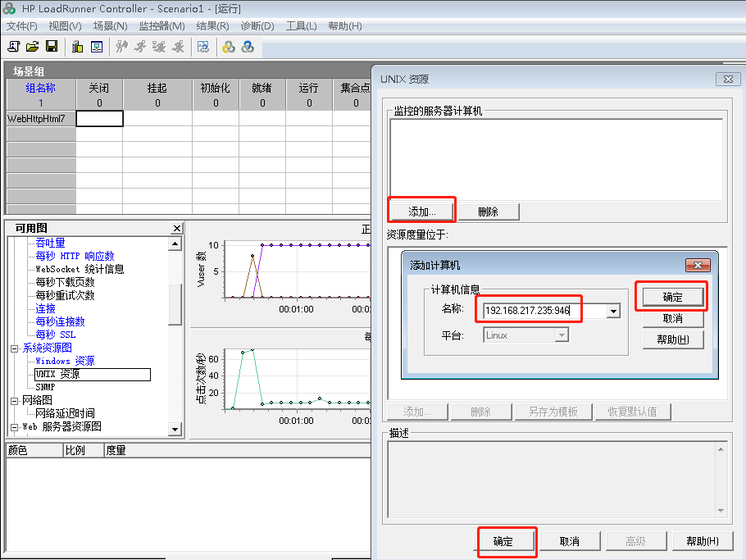Click the 可用图 tree scrollbar thumb

click(175, 305)
